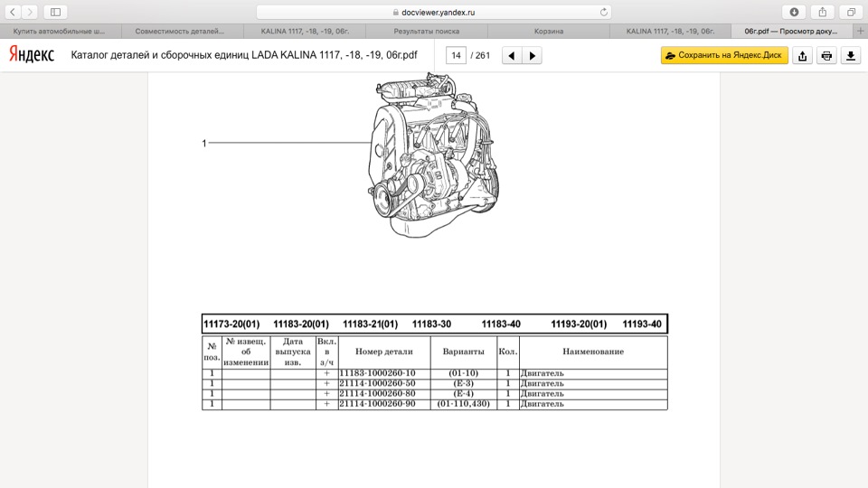Click variant cell '(01-110,430)'
The width and height of the screenshot is (868, 488).
point(463,404)
